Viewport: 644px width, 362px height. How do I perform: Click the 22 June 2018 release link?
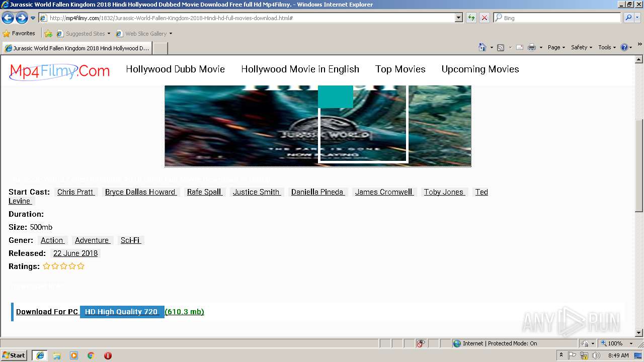pos(75,253)
